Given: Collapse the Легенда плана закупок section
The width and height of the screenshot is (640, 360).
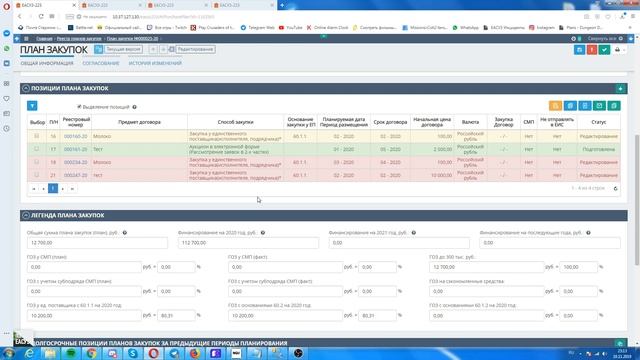Looking at the screenshot, I should pyautogui.click(x=26, y=215).
